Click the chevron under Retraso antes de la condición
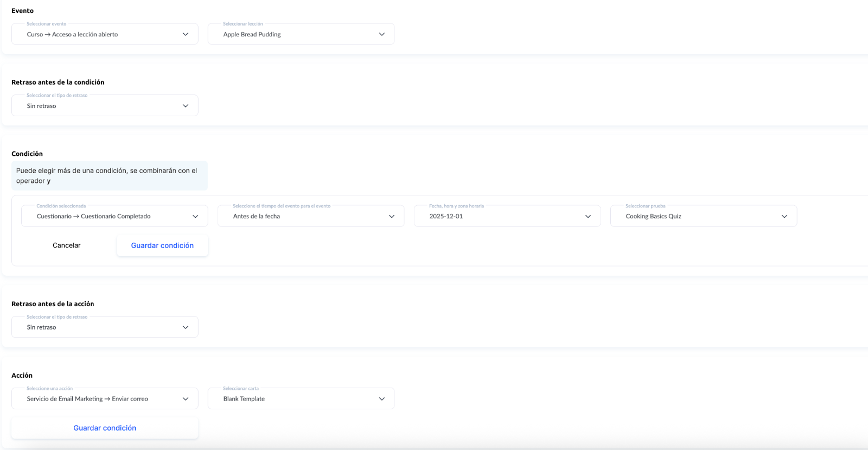This screenshot has width=868, height=450. pos(186,106)
